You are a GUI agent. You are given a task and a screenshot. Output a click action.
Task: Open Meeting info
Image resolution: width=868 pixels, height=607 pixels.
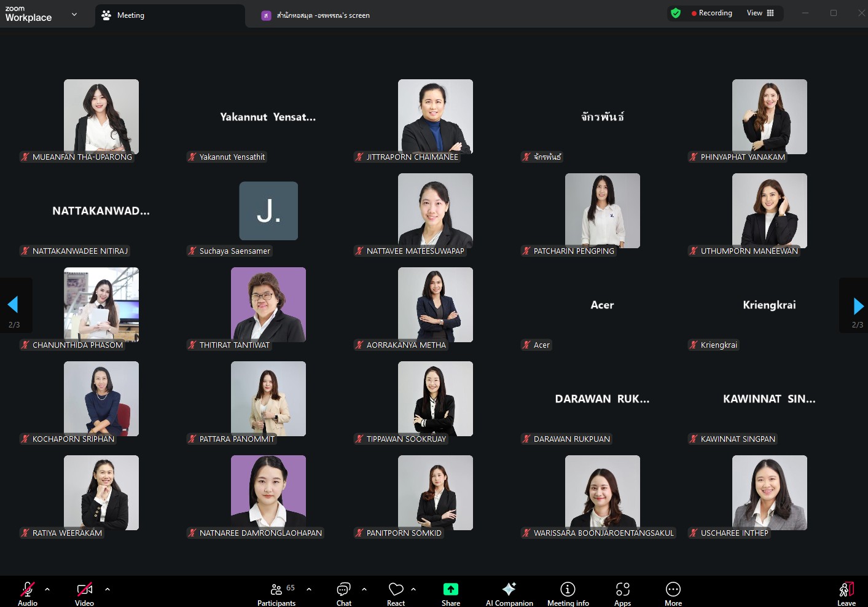tap(568, 593)
